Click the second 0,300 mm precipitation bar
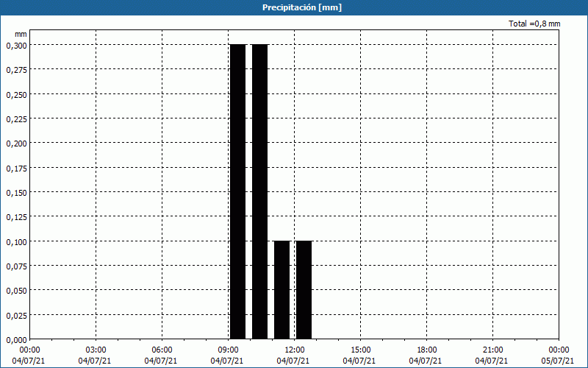 click(x=260, y=192)
